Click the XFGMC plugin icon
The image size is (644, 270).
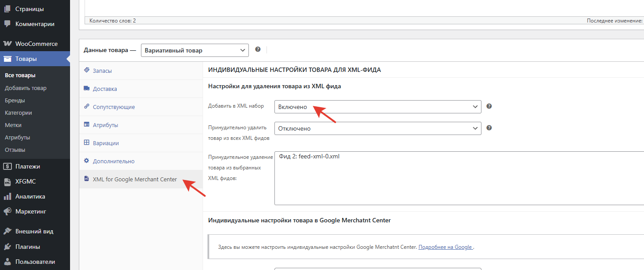7,182
